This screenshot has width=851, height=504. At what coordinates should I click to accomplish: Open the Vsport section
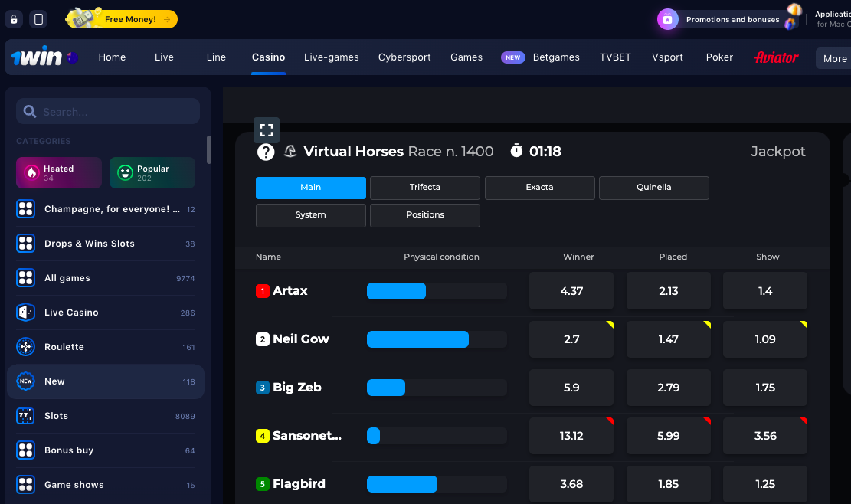tap(667, 57)
